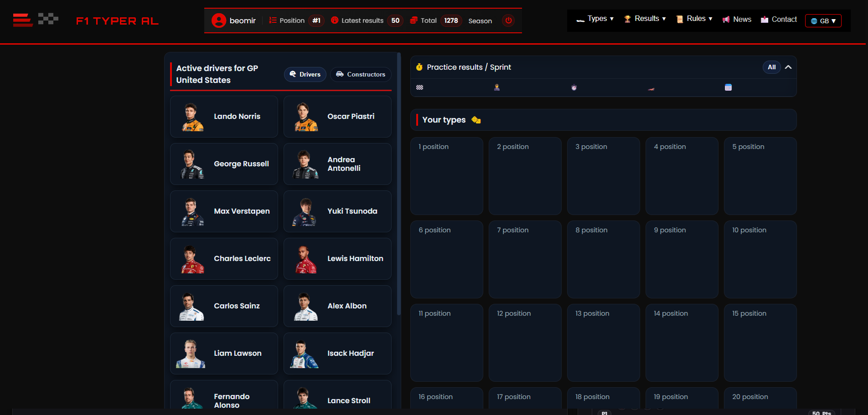Click the 15 position slot

point(760,343)
